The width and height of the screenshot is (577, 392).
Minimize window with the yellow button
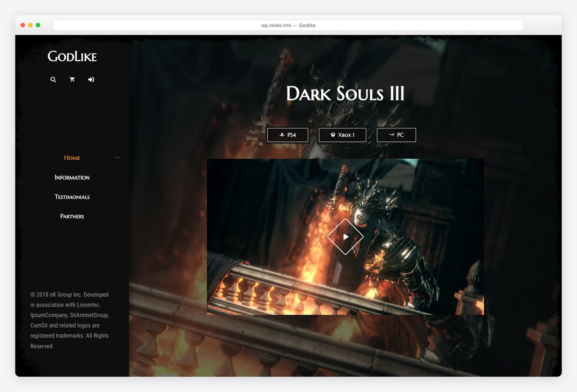tap(30, 25)
